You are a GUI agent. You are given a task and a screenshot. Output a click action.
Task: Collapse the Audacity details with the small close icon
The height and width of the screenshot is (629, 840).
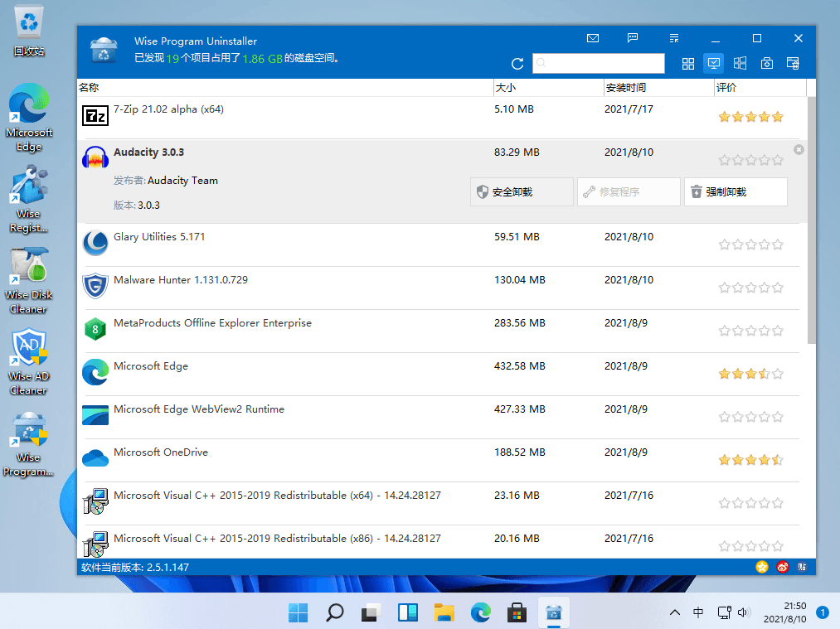coord(799,150)
